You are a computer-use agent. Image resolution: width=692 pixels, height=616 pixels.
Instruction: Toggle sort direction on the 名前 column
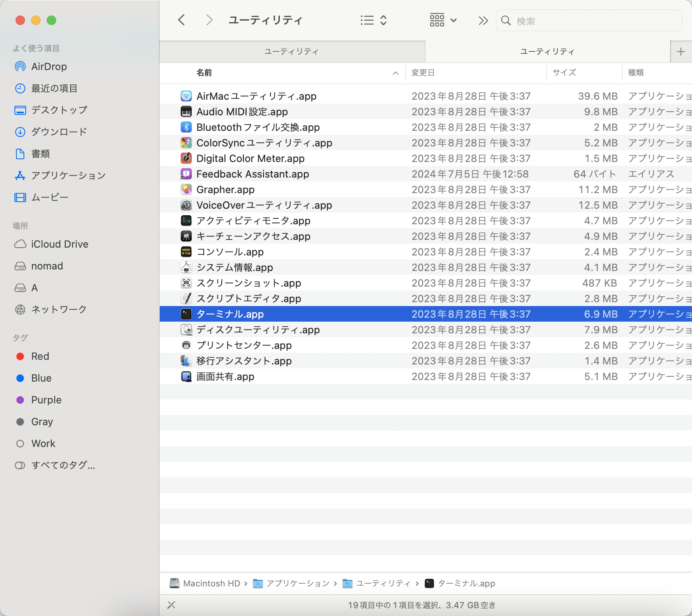click(x=395, y=73)
